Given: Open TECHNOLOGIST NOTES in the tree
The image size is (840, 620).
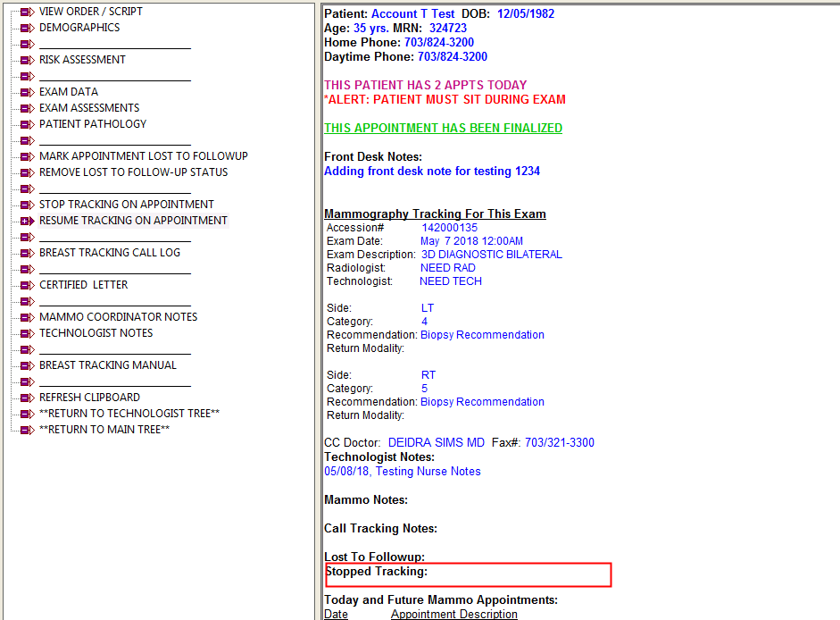Looking at the screenshot, I should click(96, 333).
